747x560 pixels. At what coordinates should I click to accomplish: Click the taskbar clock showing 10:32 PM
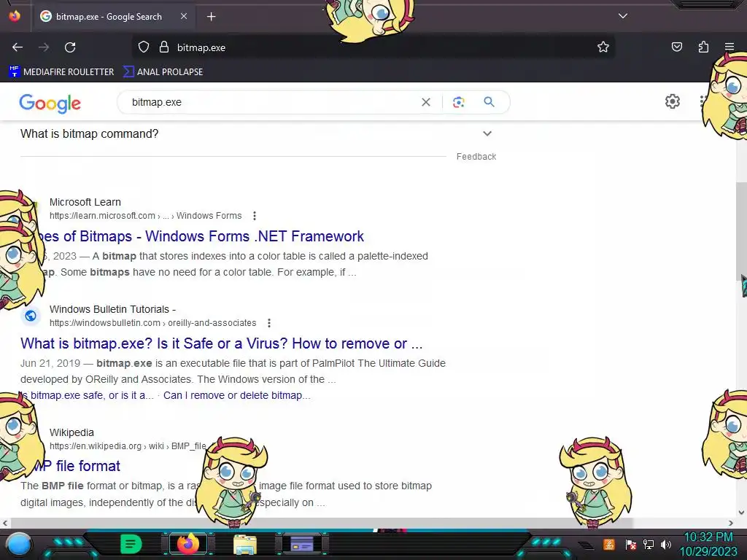(x=708, y=544)
